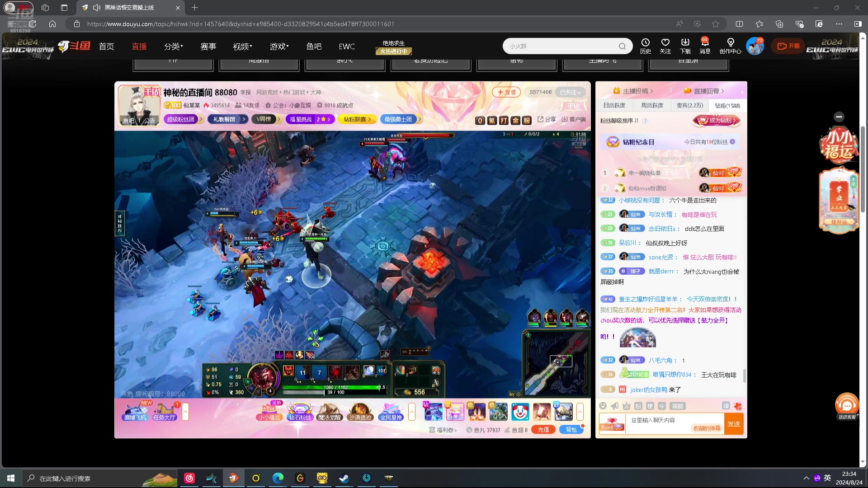Click the 充值 recharge button
Image resolution: width=868 pixels, height=488 pixels.
[543, 430]
